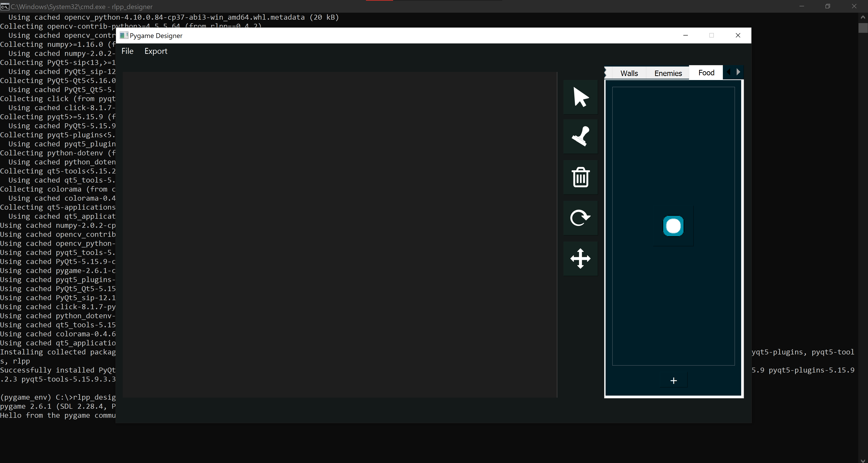The width and height of the screenshot is (868, 463).
Task: Switch to the Walls tab
Action: tap(629, 73)
